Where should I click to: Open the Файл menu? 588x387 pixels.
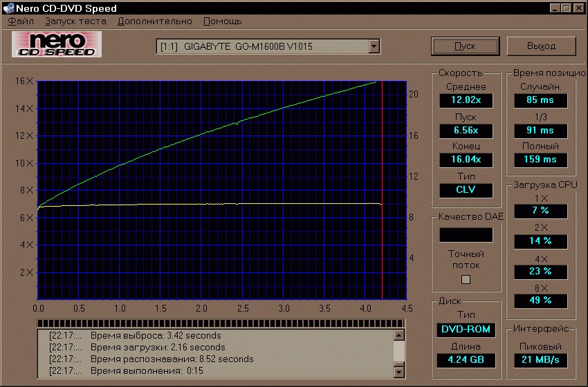[x=21, y=21]
